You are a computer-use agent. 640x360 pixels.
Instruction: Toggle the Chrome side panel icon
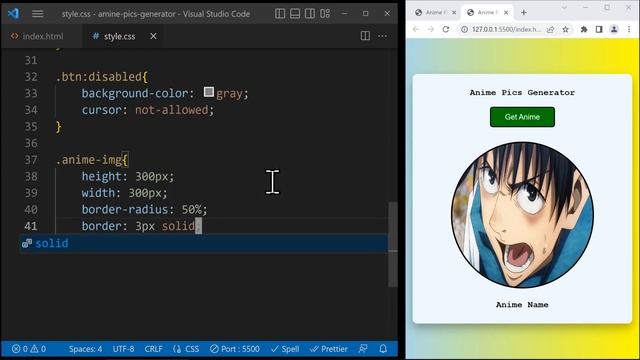point(599,29)
